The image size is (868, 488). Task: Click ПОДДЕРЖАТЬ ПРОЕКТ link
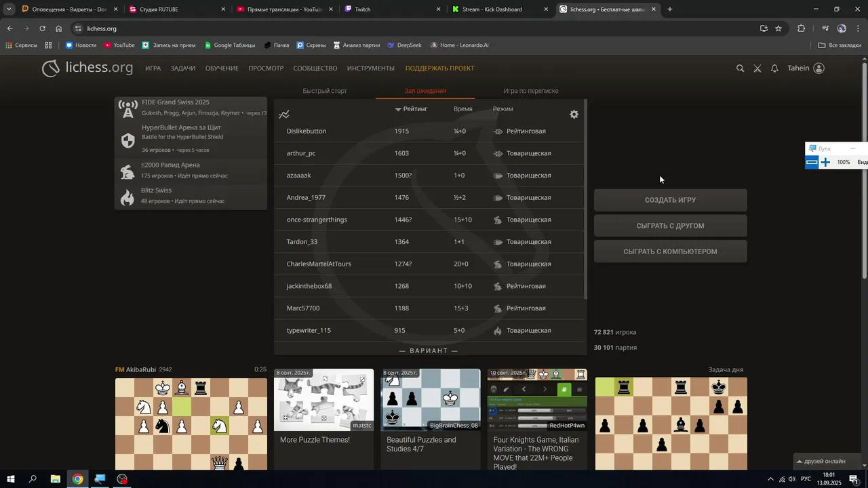439,68
